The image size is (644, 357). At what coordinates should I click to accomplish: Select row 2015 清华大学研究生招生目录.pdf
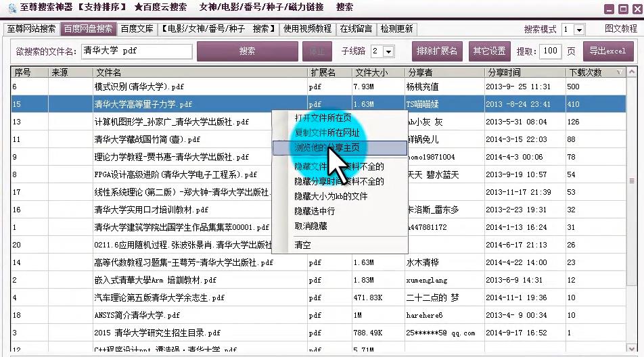pos(319,333)
